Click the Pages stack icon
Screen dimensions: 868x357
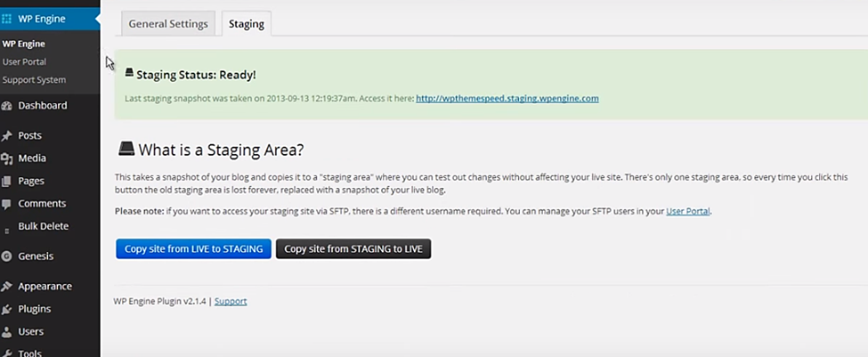pyautogui.click(x=6, y=181)
